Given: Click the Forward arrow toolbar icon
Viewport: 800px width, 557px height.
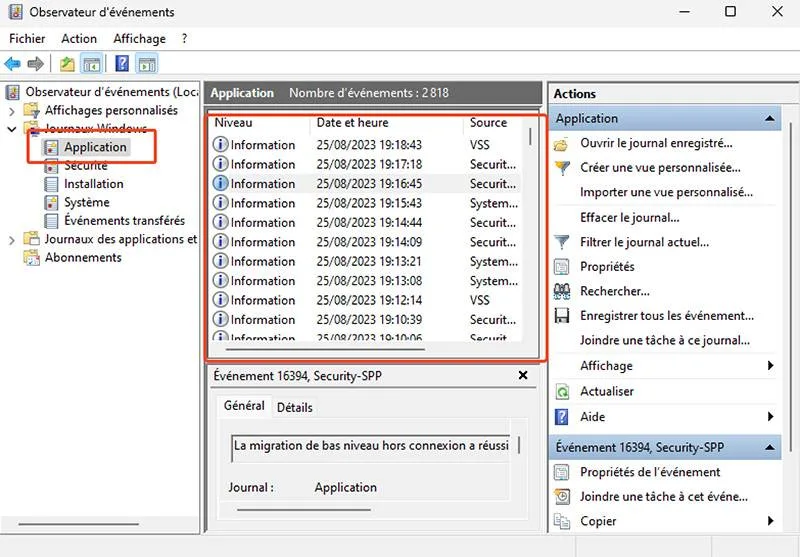Looking at the screenshot, I should 35,64.
